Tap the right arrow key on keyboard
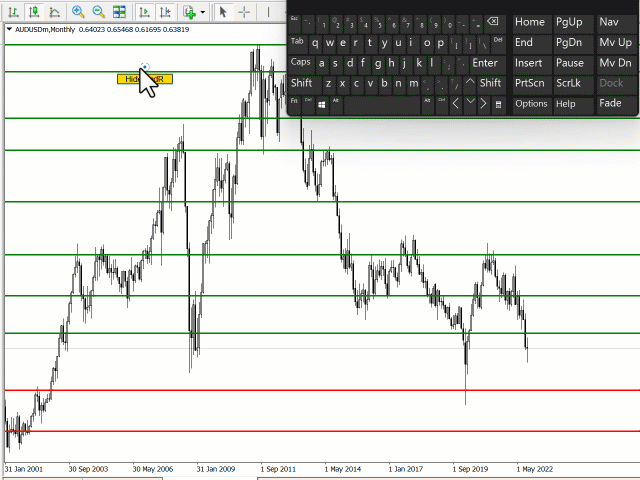 pyautogui.click(x=484, y=104)
